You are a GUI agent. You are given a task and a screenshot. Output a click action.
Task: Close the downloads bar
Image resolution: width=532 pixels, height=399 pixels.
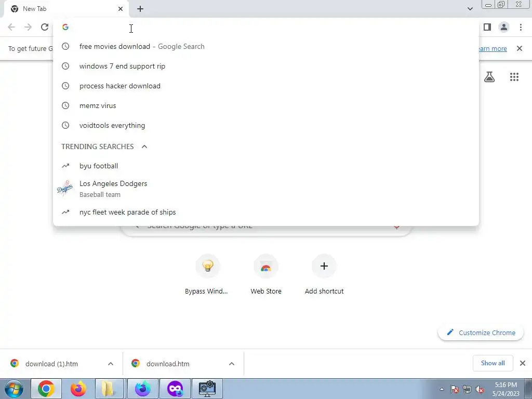pyautogui.click(x=523, y=363)
